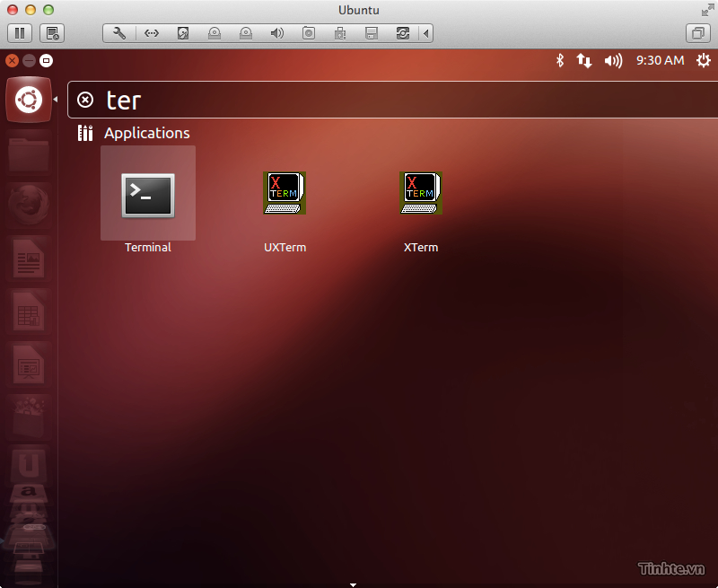Open Ubuntu One from the launcher

29,464
